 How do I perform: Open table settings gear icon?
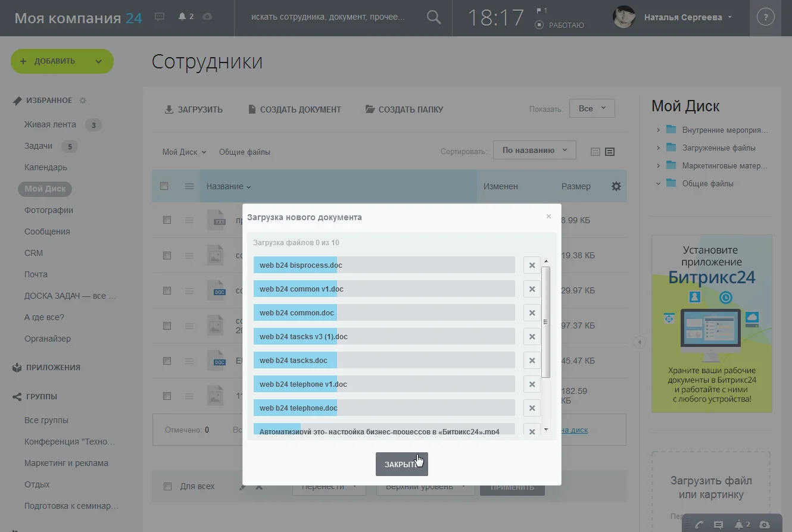[x=616, y=186]
